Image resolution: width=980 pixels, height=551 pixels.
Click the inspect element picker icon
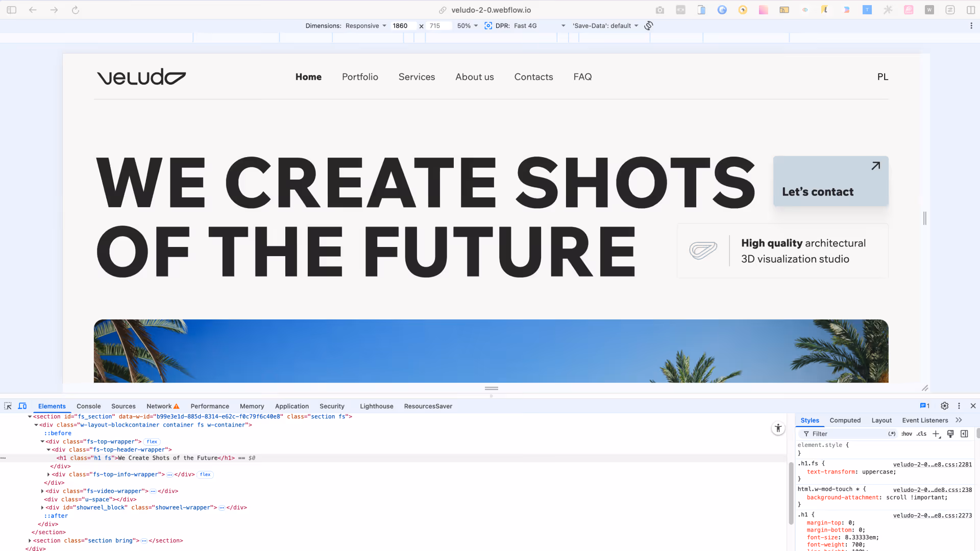pyautogui.click(x=8, y=406)
